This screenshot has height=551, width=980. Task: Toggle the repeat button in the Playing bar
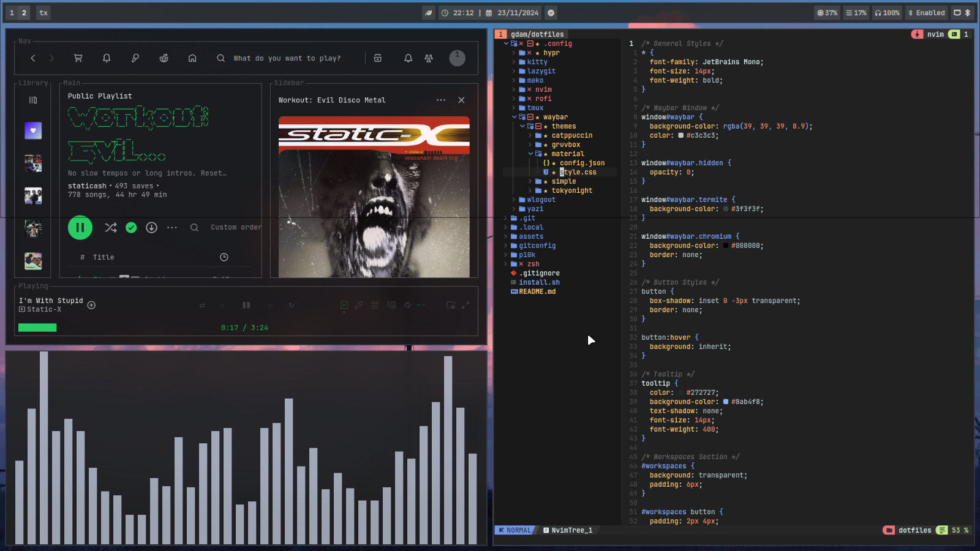pos(292,305)
